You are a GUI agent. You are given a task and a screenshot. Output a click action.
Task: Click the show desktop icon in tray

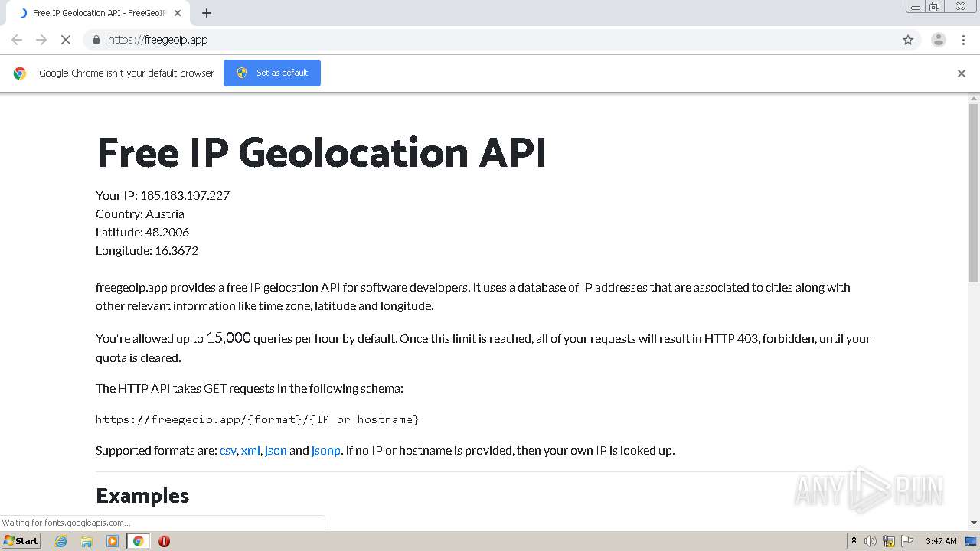pos(971,541)
